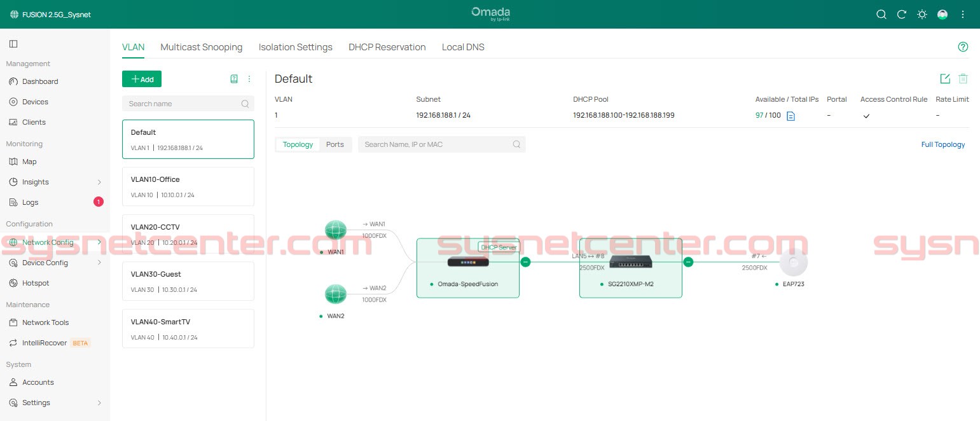Switch to Isolation Settings tab
Viewport: 980px width, 421px height.
[296, 47]
